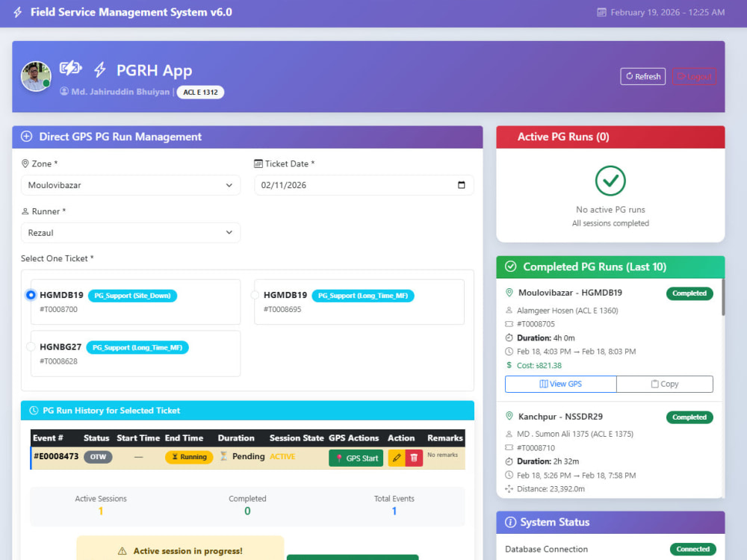747x560 pixels.
Task: Click the distance icon beside 23,392.0m
Action: 509,489
